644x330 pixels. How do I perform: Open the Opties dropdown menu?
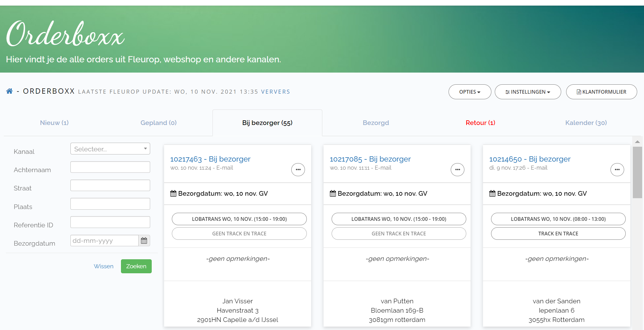click(x=470, y=92)
